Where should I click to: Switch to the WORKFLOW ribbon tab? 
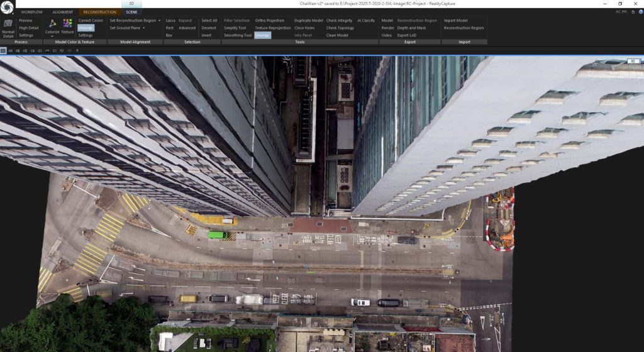32,12
